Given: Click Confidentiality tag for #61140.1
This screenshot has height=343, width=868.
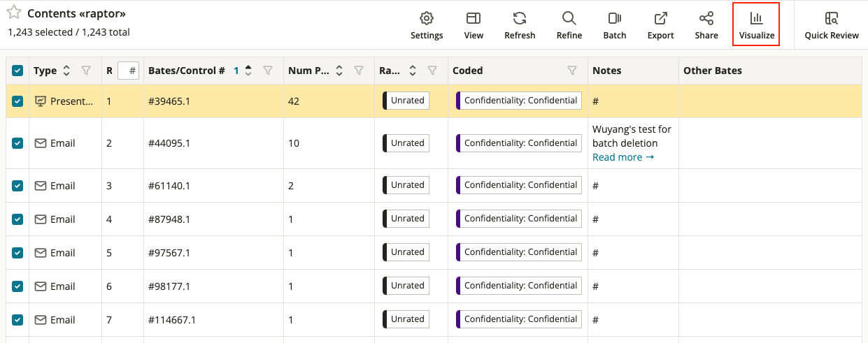Looking at the screenshot, I should click(x=519, y=185).
